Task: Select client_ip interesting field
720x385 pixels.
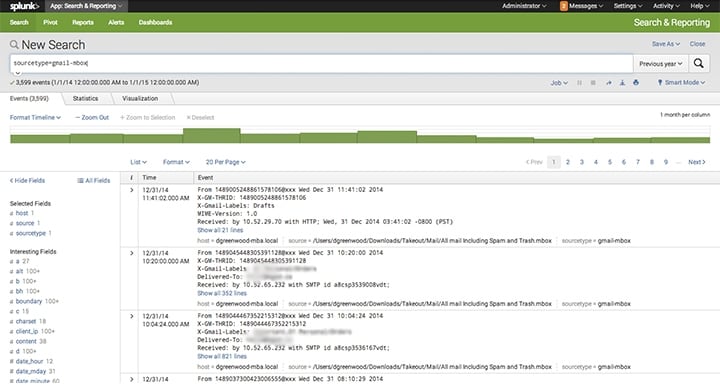Action: [27, 331]
